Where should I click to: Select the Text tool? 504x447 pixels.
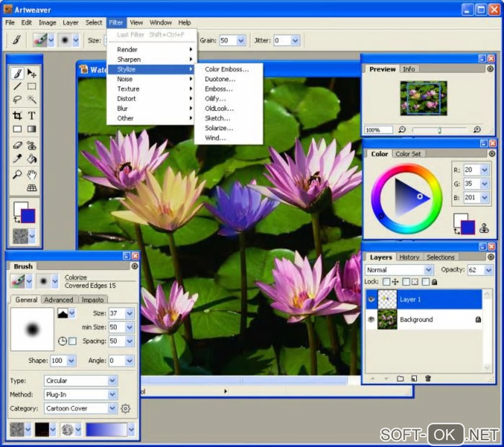pyautogui.click(x=32, y=116)
